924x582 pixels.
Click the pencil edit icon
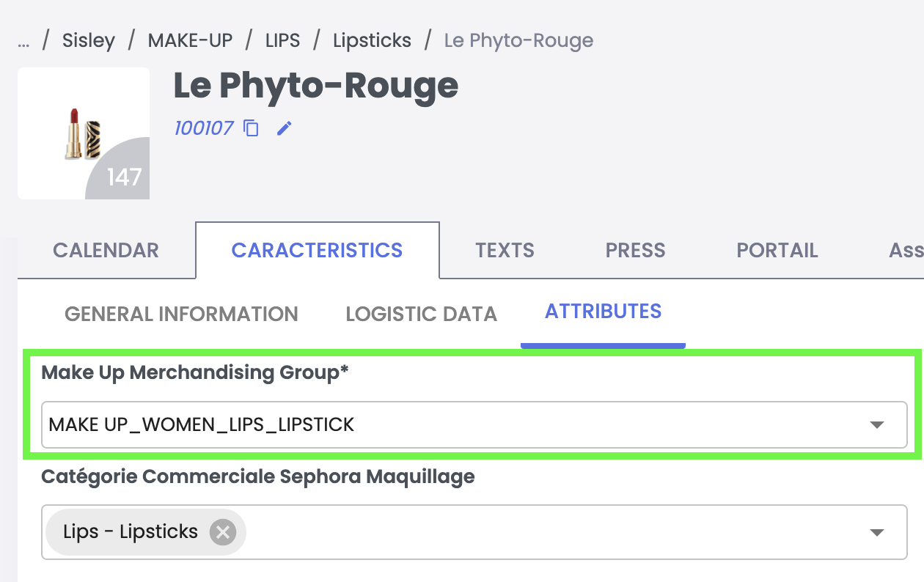point(284,128)
